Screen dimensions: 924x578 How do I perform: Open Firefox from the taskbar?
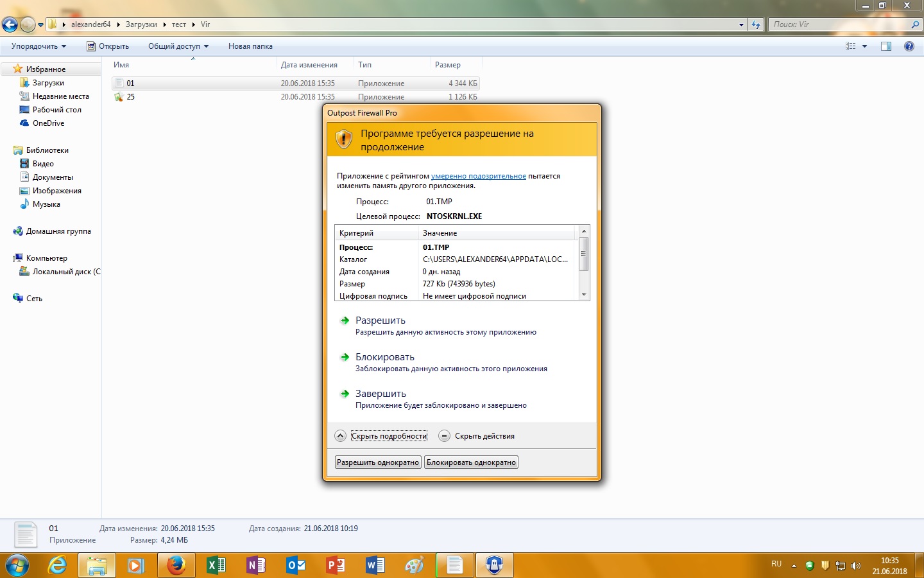(176, 565)
